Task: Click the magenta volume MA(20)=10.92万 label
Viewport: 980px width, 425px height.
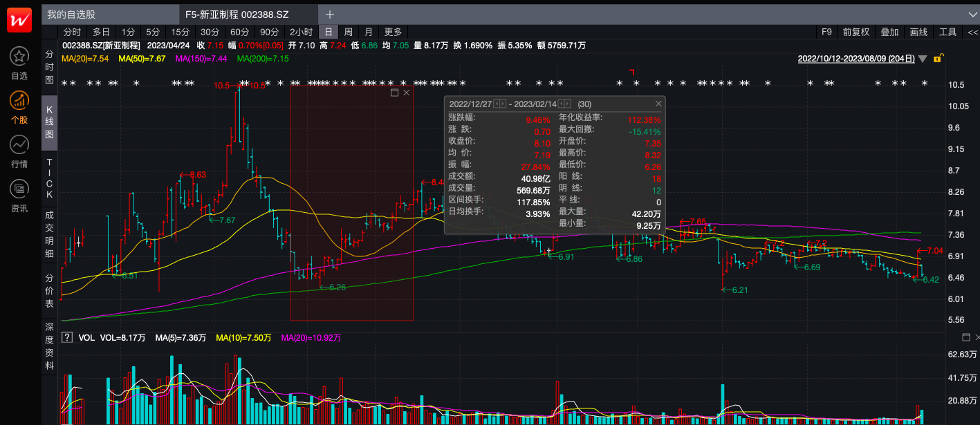Action: (x=311, y=338)
